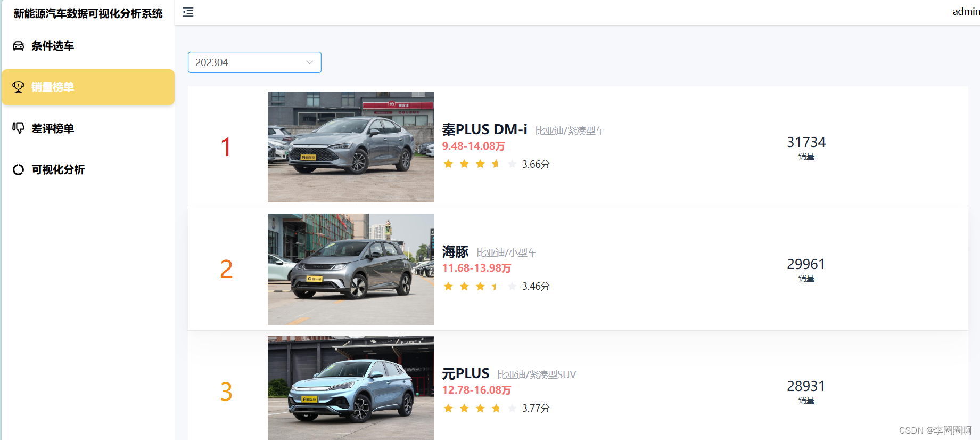Click the circular chart icon for 可视化分析
The height and width of the screenshot is (440, 980).
click(18, 169)
